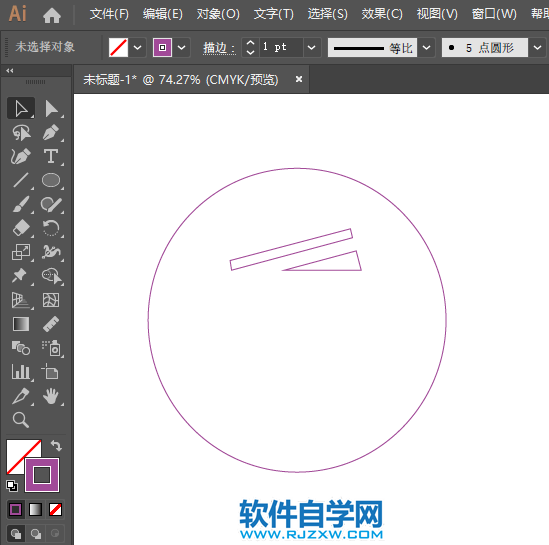This screenshot has height=545, width=549.
Task: Adjust the stroke weight stepper arrows
Action: tap(250, 47)
